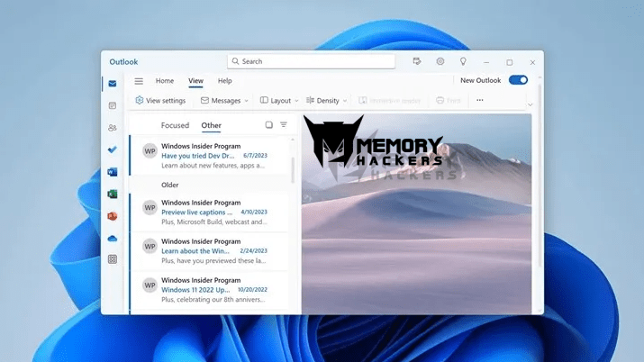Select the View tab
Viewport: 644px width, 362px height.
point(196,81)
